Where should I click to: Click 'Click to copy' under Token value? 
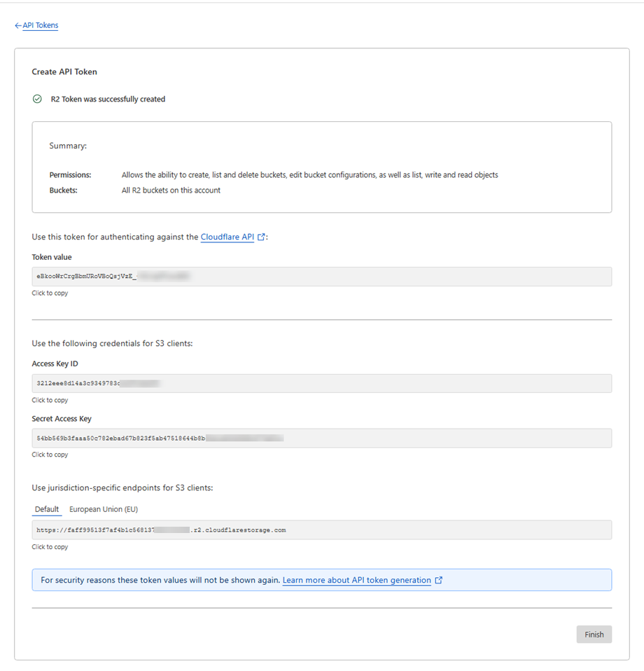click(50, 293)
